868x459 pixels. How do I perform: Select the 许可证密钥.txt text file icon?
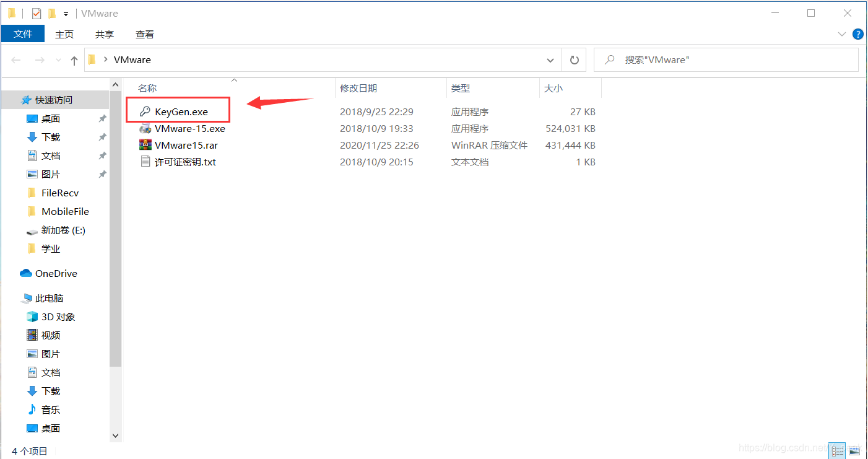pos(145,162)
